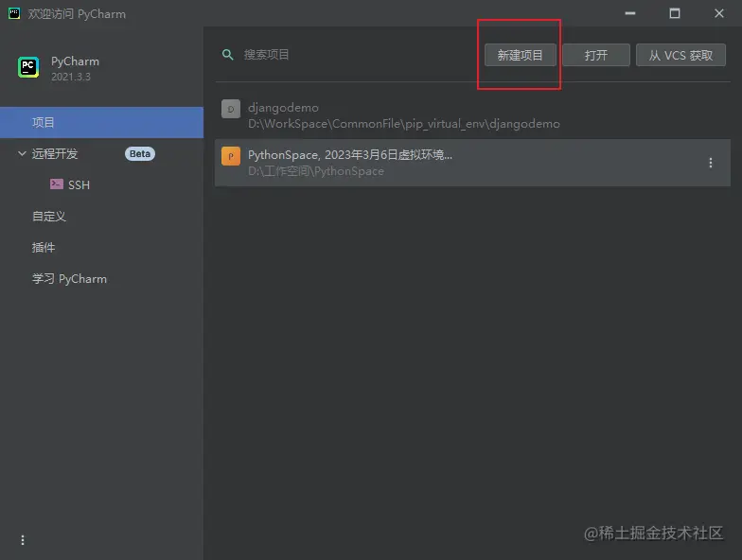Click the gray djangodemo project icon
Viewport: 742px width, 560px height.
(x=231, y=109)
